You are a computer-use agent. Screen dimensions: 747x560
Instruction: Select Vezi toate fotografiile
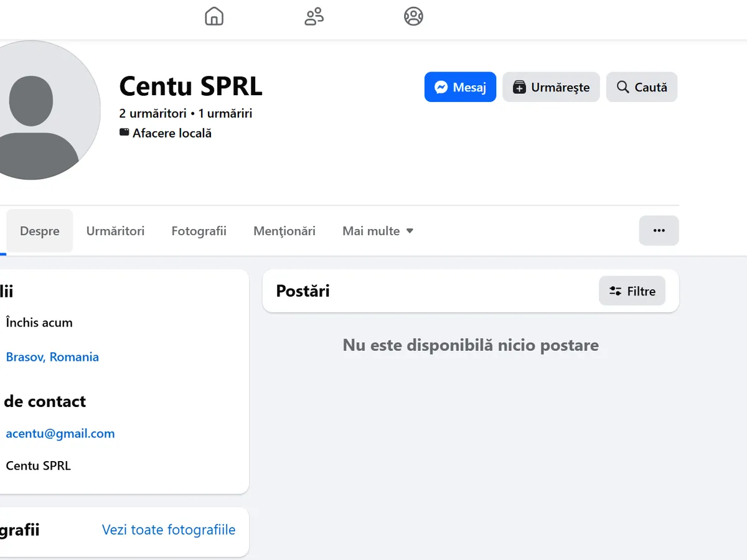[168, 530]
